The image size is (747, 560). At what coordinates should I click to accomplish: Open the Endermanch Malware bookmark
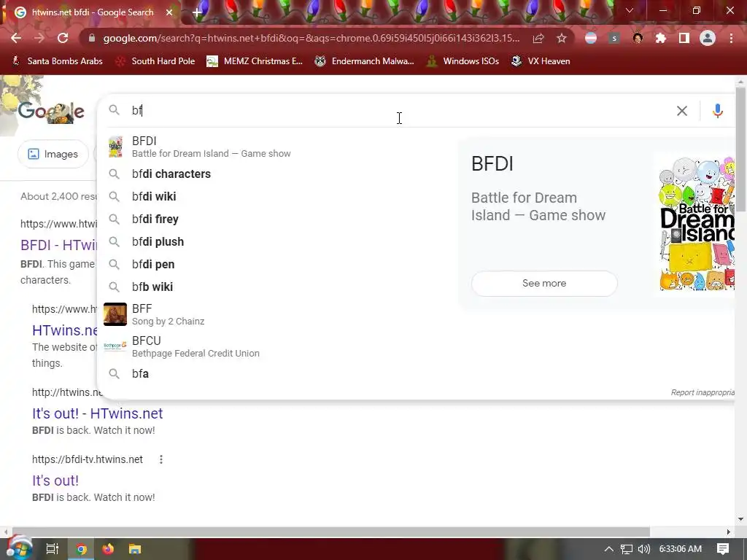pos(365,61)
